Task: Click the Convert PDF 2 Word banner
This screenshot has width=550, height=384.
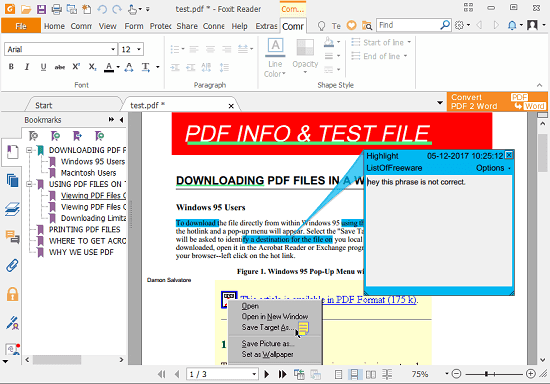Action: pyautogui.click(x=497, y=102)
